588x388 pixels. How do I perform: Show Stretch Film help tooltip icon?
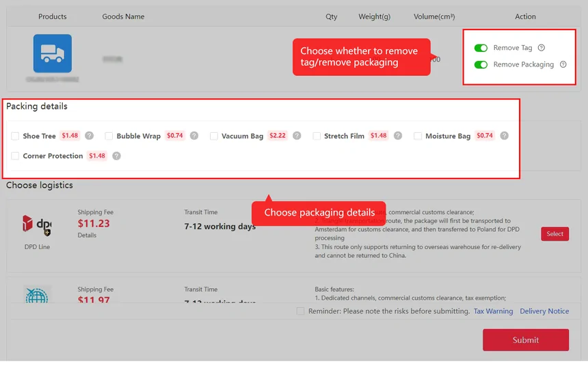tap(398, 135)
